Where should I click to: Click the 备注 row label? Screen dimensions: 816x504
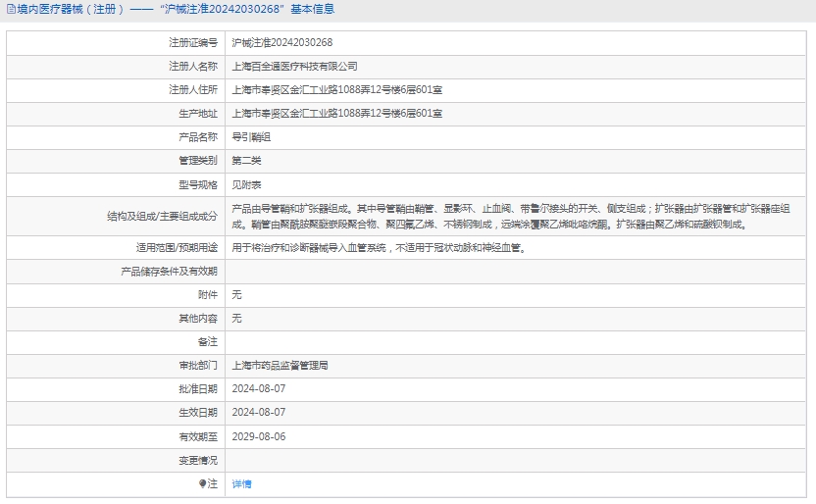click(x=207, y=341)
